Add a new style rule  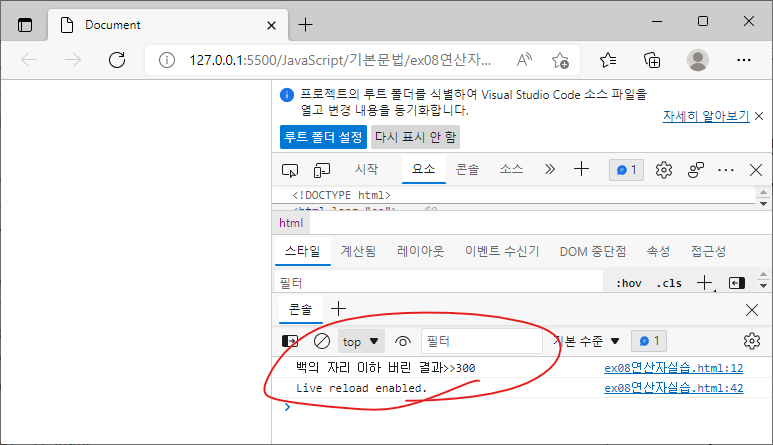[x=705, y=283]
